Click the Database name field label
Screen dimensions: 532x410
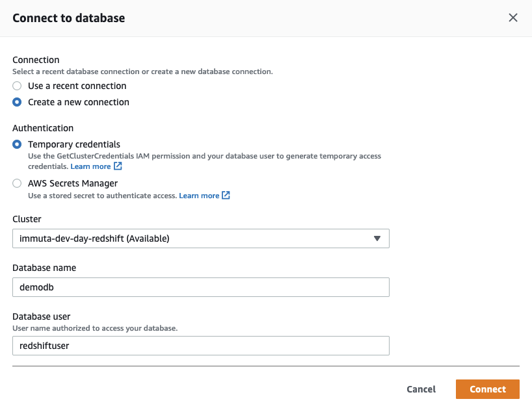pos(44,268)
